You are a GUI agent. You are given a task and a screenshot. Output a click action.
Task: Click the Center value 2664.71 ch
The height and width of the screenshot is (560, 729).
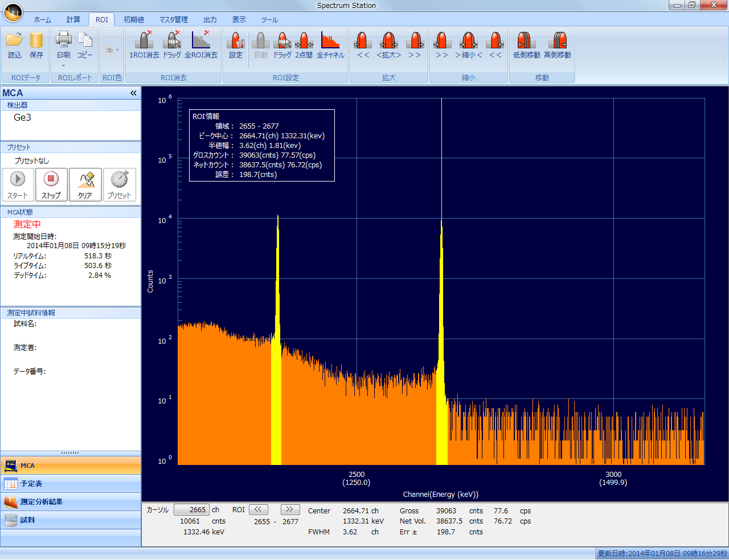click(x=361, y=511)
